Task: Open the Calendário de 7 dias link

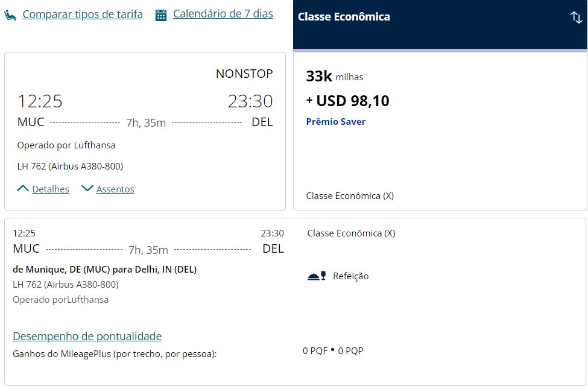Action: point(223,14)
